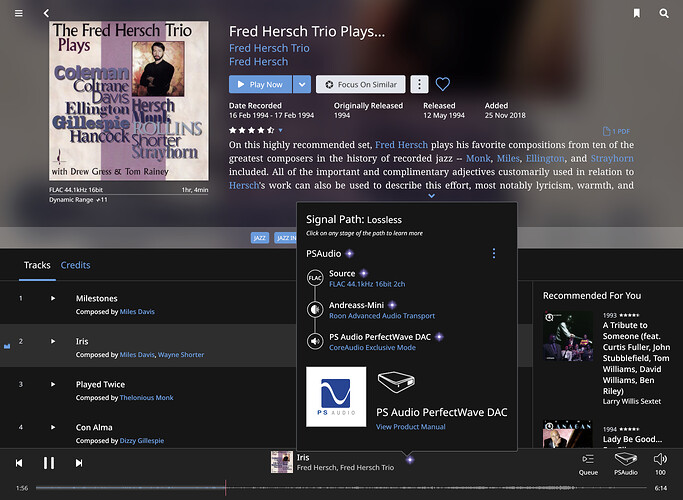Click the Focus On Similar button
This screenshot has height=500, width=683.
click(x=361, y=84)
